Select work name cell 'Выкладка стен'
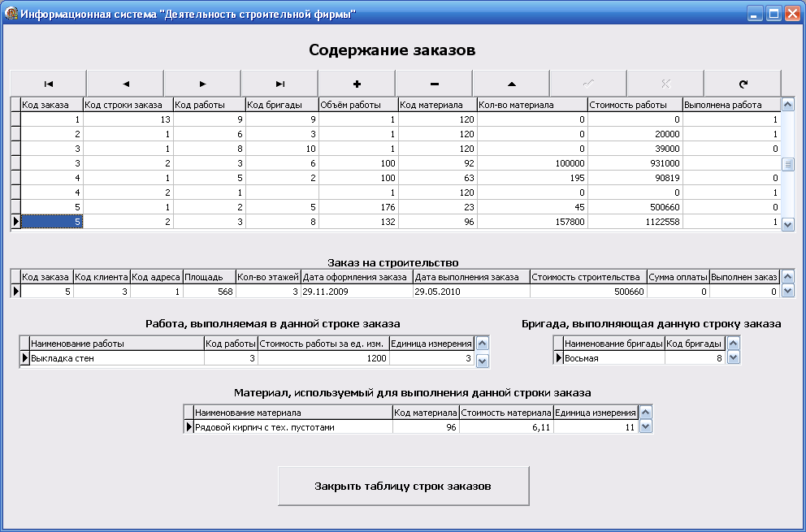The width and height of the screenshot is (806, 532). coord(117,358)
